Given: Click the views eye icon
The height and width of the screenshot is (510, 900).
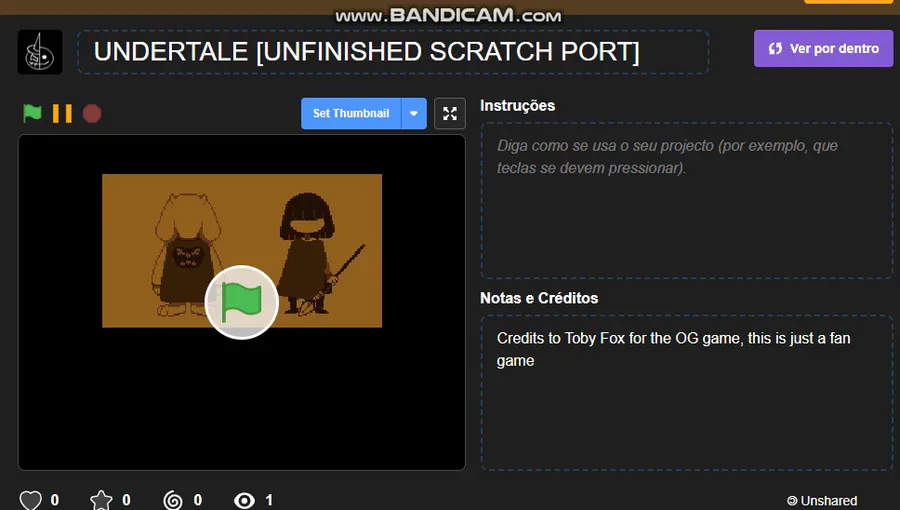Looking at the screenshot, I should pos(245,500).
